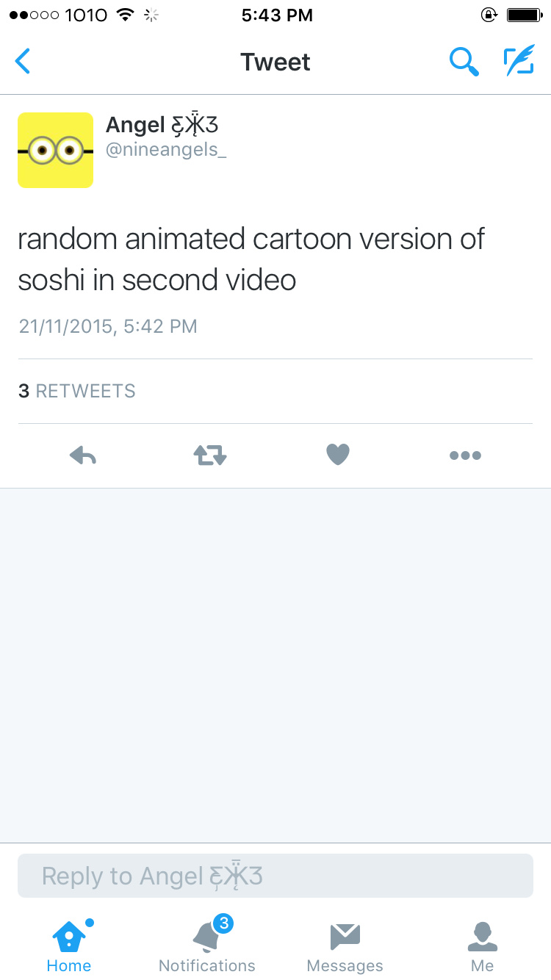Tap the reply arrow icon under the tweet
Viewport: 551px width, 980px height.
click(83, 455)
